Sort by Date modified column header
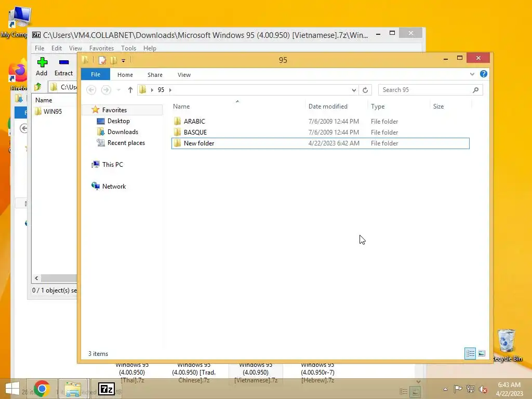The image size is (532, 399). pos(328,106)
